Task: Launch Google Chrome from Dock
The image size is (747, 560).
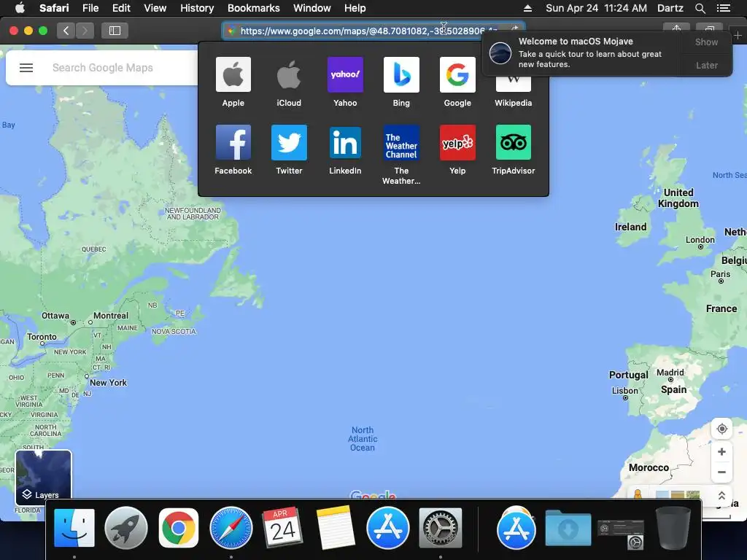Action: (x=179, y=528)
